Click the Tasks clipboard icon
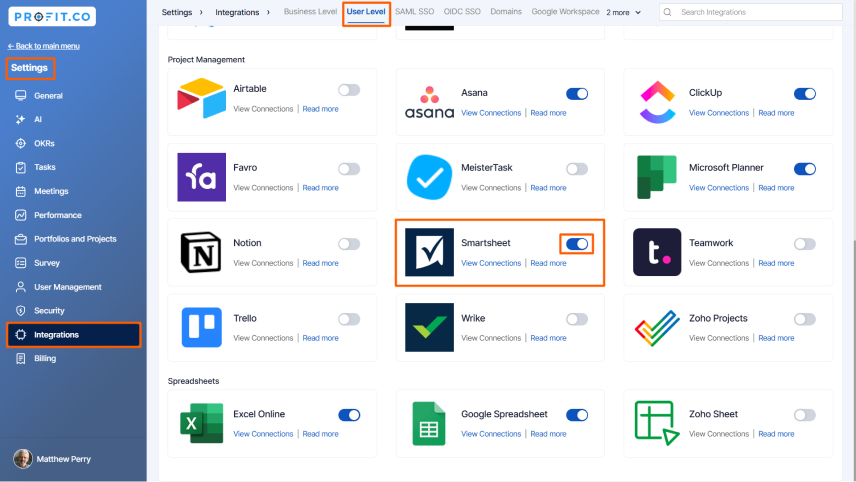The width and height of the screenshot is (856, 482). (x=21, y=168)
